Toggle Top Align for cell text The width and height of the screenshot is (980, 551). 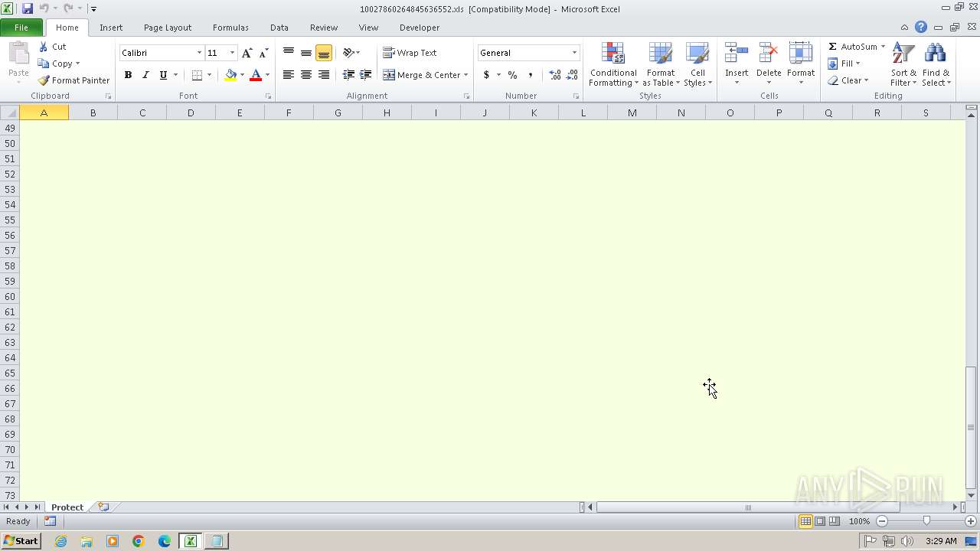[289, 53]
